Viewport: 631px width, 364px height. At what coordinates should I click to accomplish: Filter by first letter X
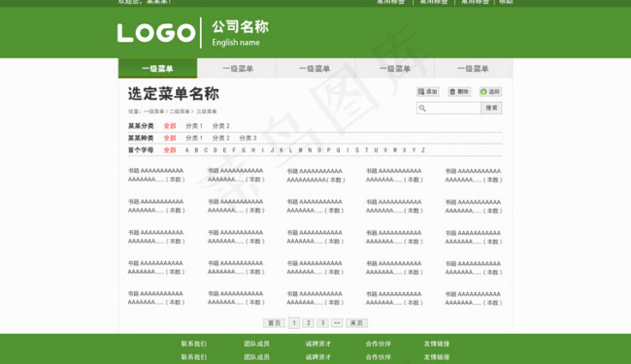click(x=405, y=150)
